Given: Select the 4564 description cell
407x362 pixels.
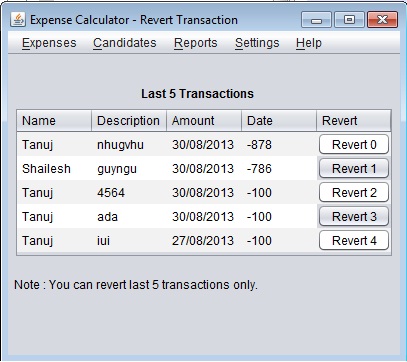Looking at the screenshot, I should (129, 193).
